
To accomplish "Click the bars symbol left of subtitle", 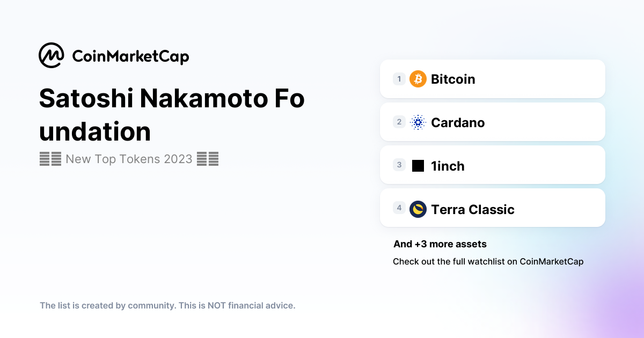I will (50, 159).
